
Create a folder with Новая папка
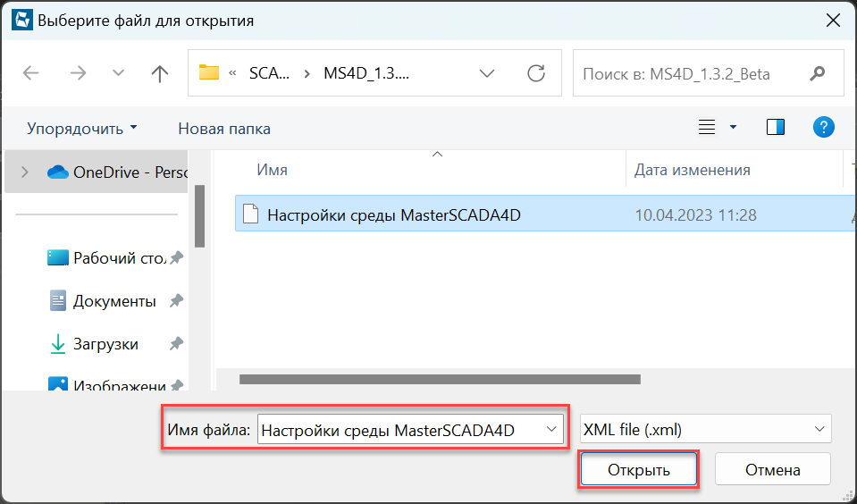[x=224, y=129]
